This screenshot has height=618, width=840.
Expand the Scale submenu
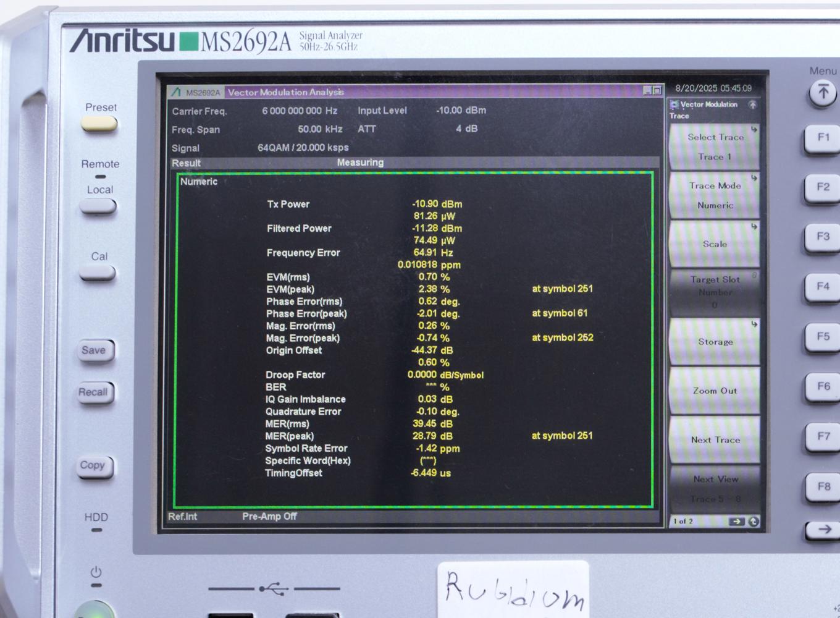714,243
